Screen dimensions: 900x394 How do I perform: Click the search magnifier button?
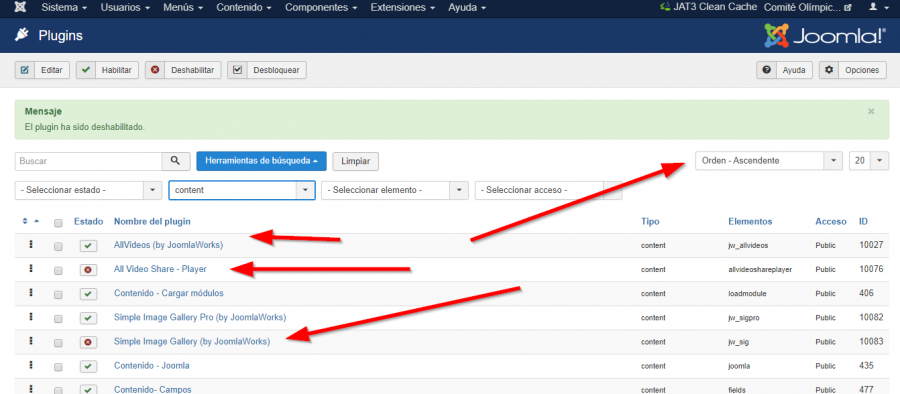[x=176, y=161]
